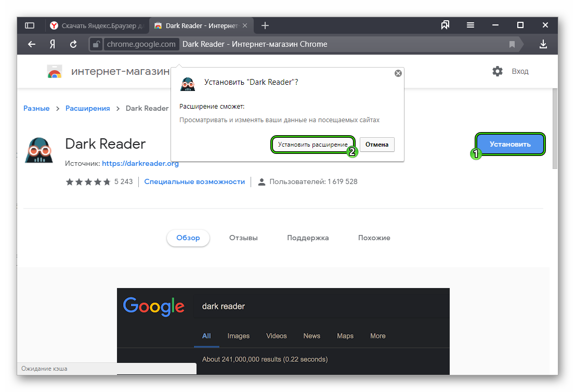Click the connection lock icon
Image resolution: width=575 pixels, height=392 pixels.
(96, 44)
